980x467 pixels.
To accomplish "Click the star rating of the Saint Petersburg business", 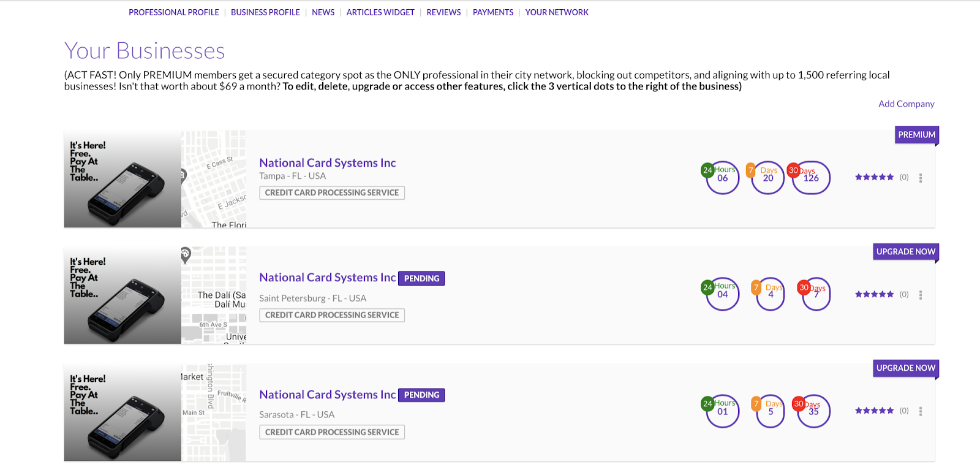I will tap(875, 294).
